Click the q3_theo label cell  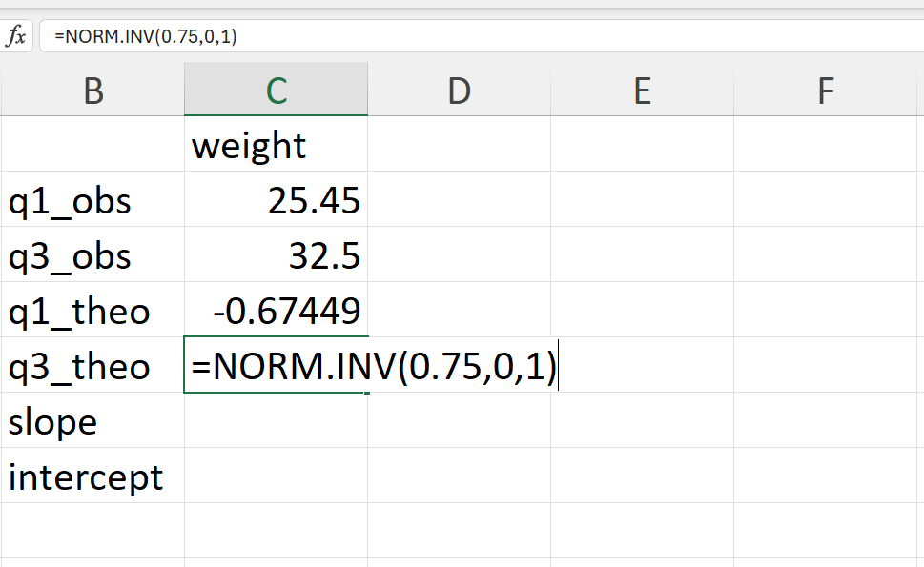(x=92, y=365)
